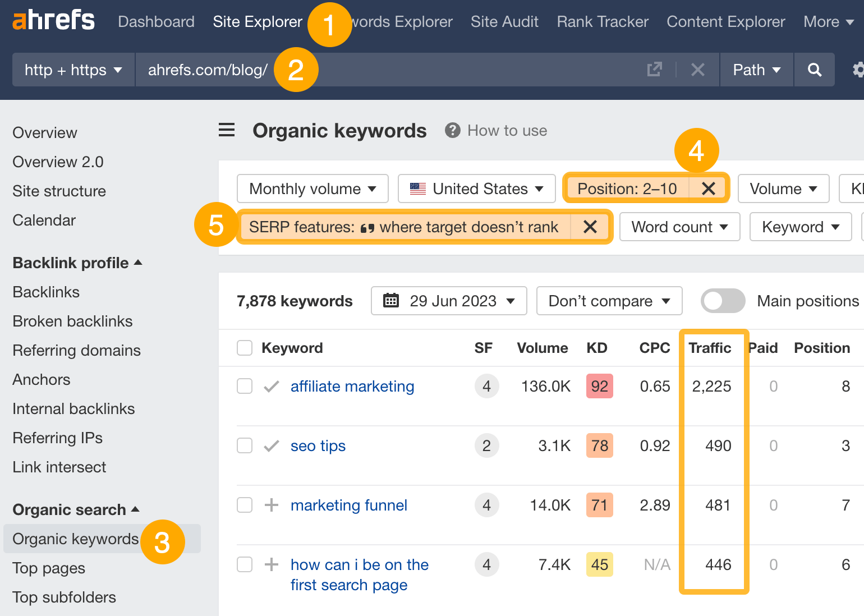Open the hamburger menu beside Organic keywords

227,130
